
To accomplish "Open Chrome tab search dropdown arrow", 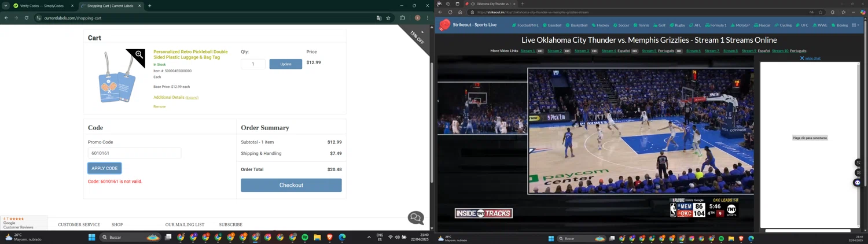I will tap(5, 6).
